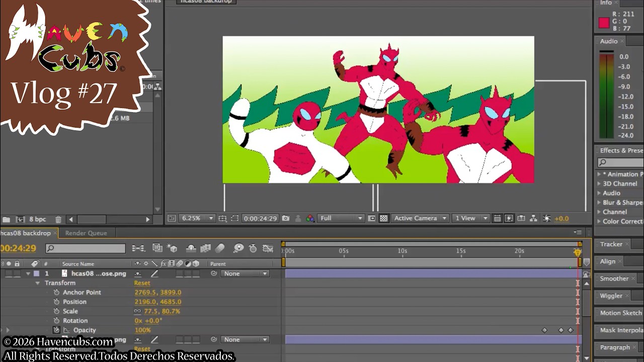The height and width of the screenshot is (362, 644).
Task: Toggle Hide Shy Layers switch
Action: (x=191, y=248)
